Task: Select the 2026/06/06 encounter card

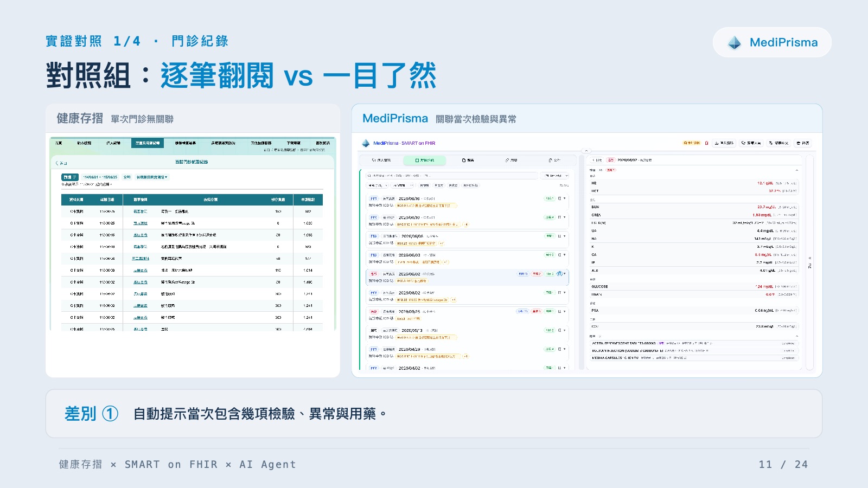Action: click(467, 240)
